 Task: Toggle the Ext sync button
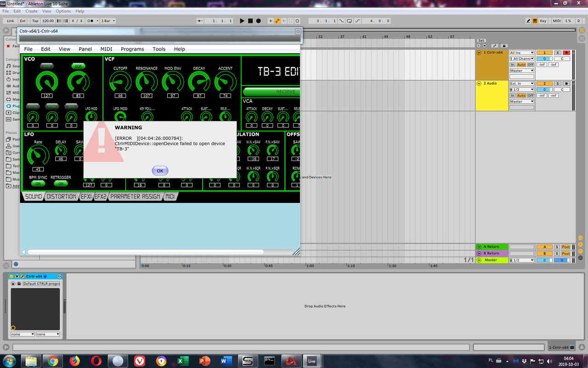(x=23, y=21)
